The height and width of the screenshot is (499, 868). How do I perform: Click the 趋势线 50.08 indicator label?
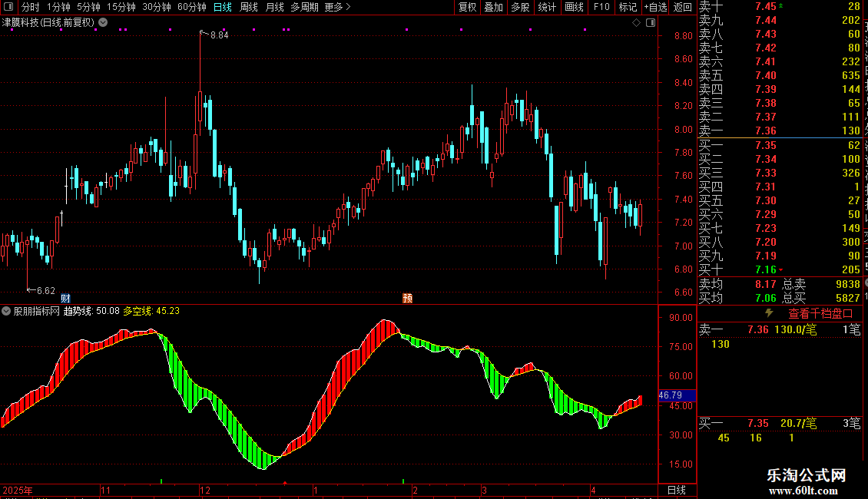coord(91,311)
